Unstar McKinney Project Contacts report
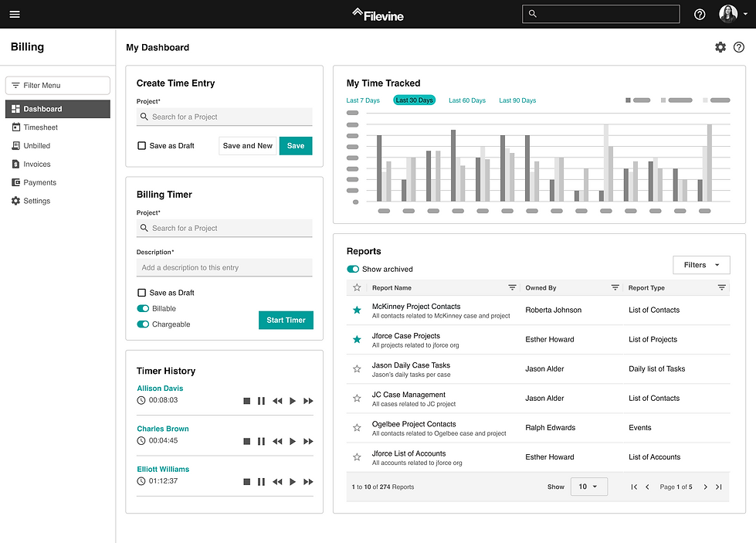The width and height of the screenshot is (756, 543). (x=357, y=310)
